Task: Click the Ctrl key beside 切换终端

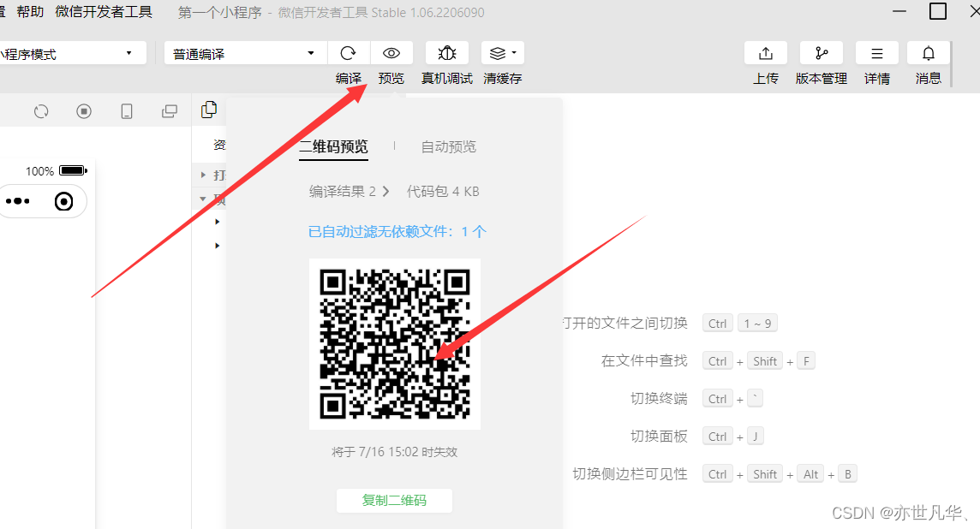Action: tap(718, 399)
